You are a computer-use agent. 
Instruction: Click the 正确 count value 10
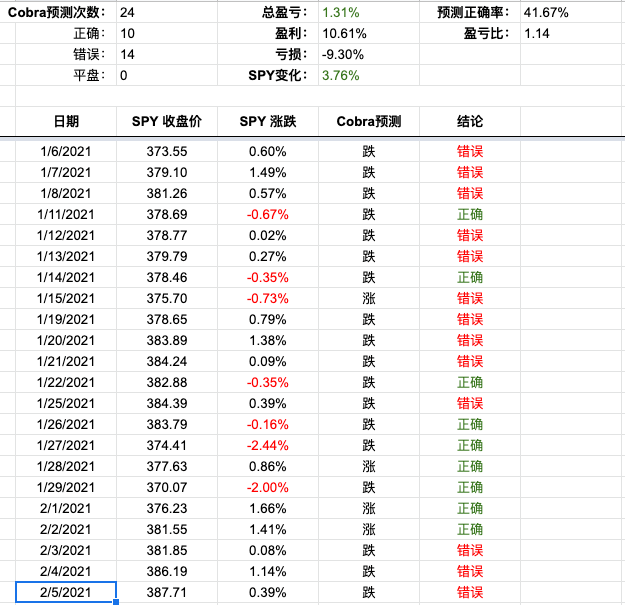(167, 33)
